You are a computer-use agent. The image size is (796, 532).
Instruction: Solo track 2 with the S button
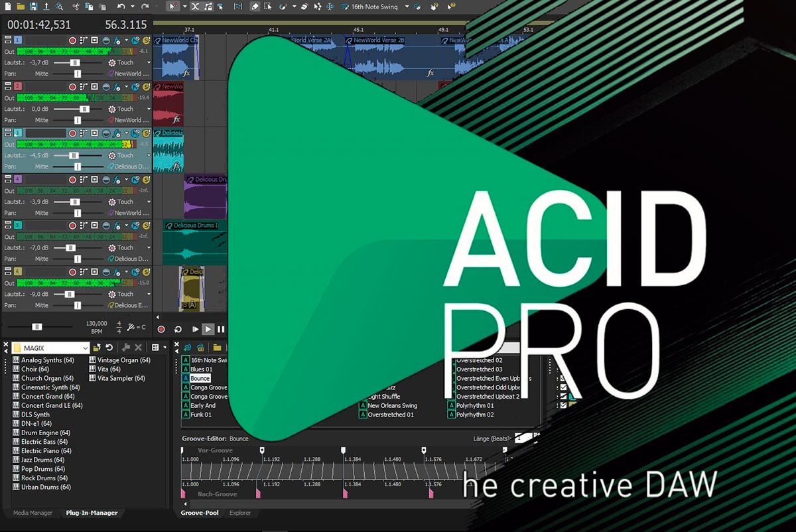tap(146, 86)
